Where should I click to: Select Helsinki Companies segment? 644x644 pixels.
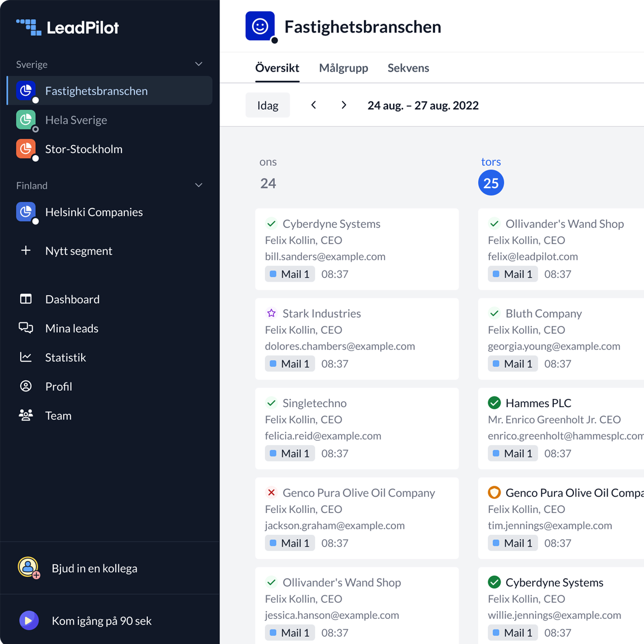pos(109,212)
